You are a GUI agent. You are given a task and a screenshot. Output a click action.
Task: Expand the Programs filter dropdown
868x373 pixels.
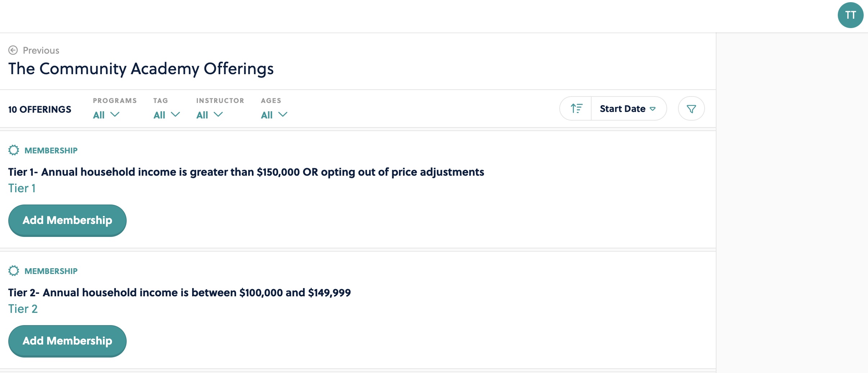tap(106, 115)
